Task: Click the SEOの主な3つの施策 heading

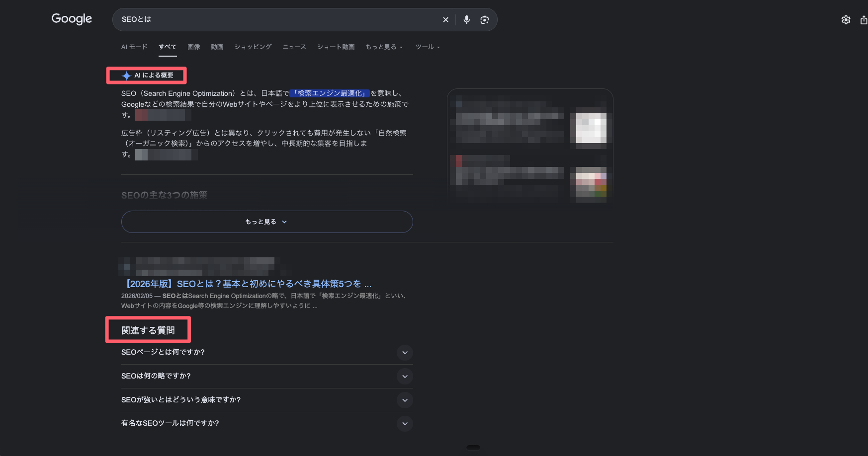Action: point(165,195)
